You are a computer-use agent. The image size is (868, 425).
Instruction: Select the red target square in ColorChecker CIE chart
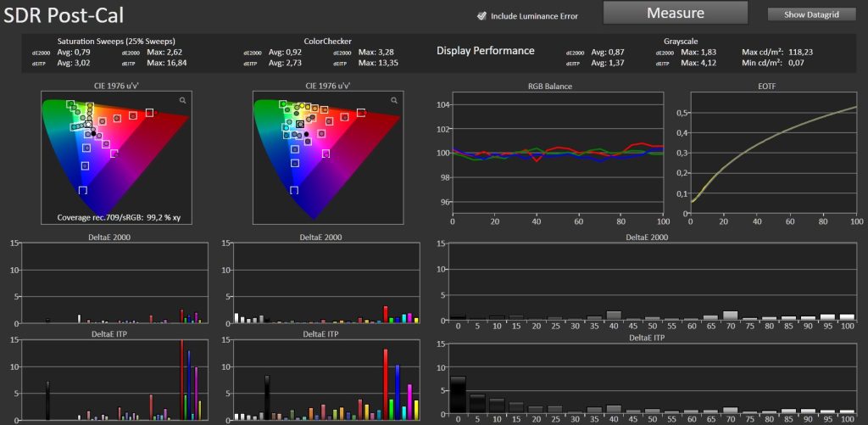tap(361, 113)
